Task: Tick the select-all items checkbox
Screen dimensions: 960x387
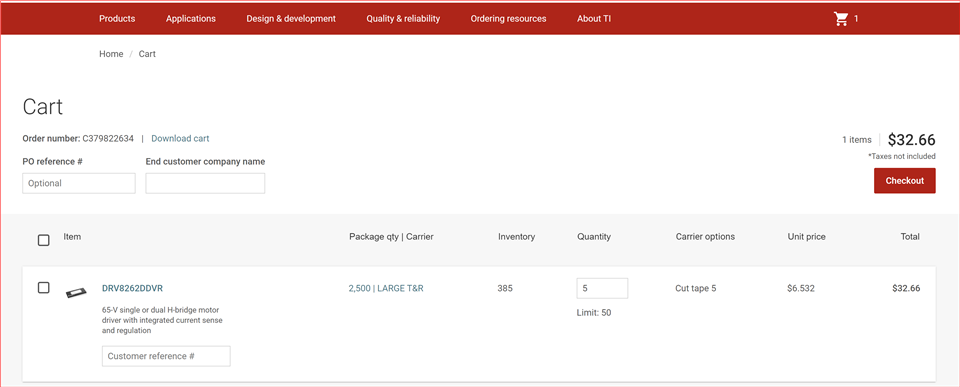Action: (43, 240)
